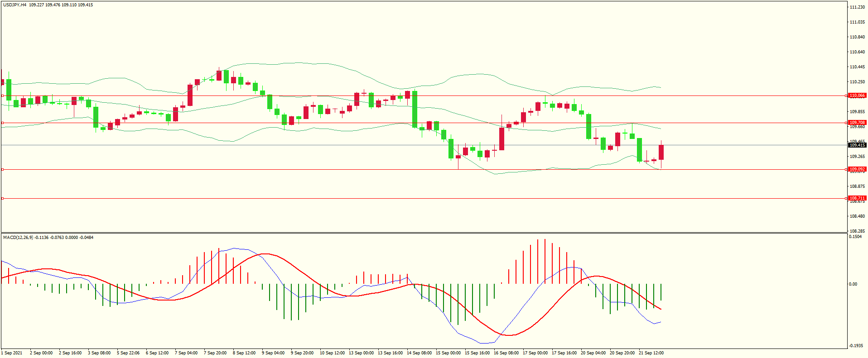Click the 16 Sep 08:00 time axis label
This screenshot has width=868, height=358.
(506, 353)
